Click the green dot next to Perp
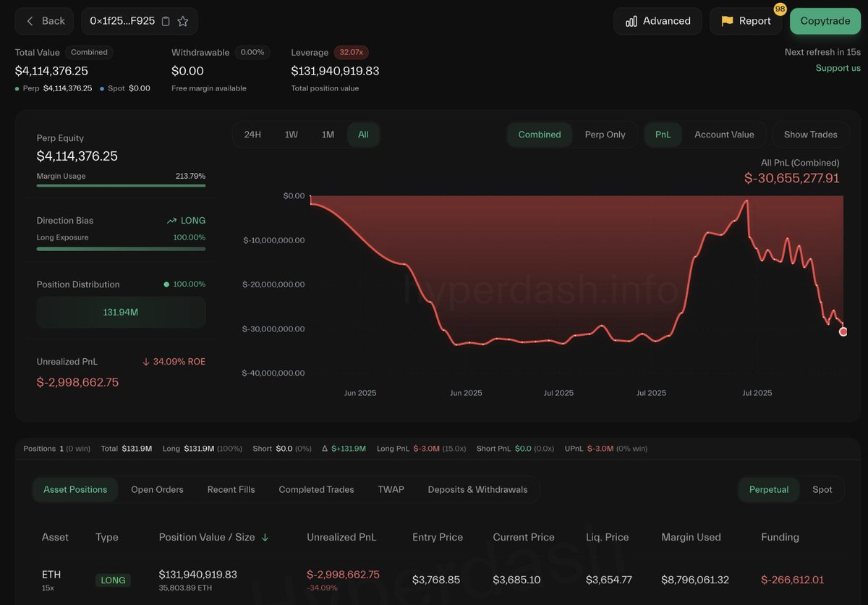This screenshot has height=605, width=868. click(17, 88)
